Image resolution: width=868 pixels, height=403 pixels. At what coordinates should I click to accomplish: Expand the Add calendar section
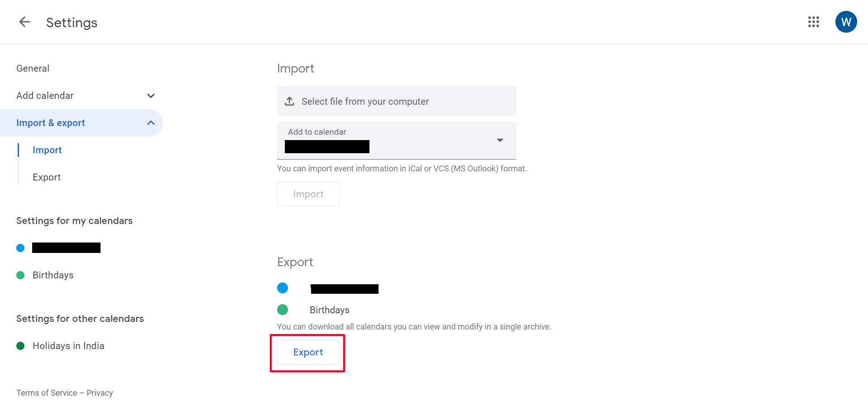pyautogui.click(x=151, y=96)
